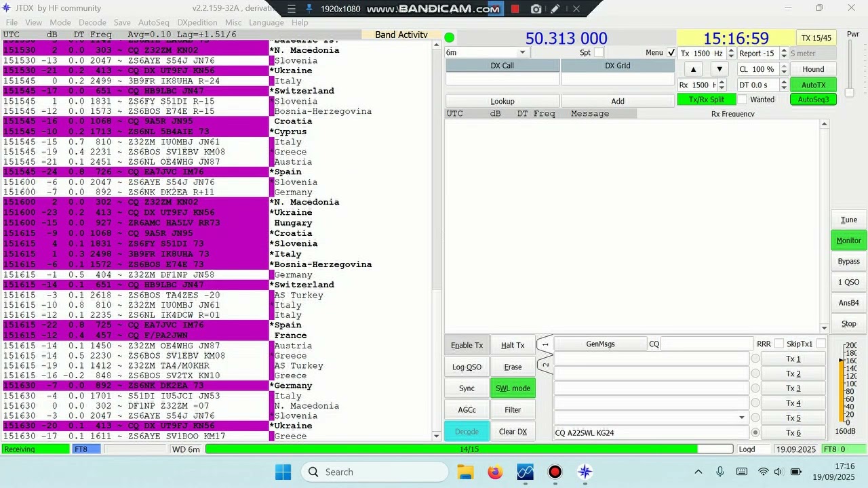
Task: Click the DX Call input field
Action: point(502,79)
